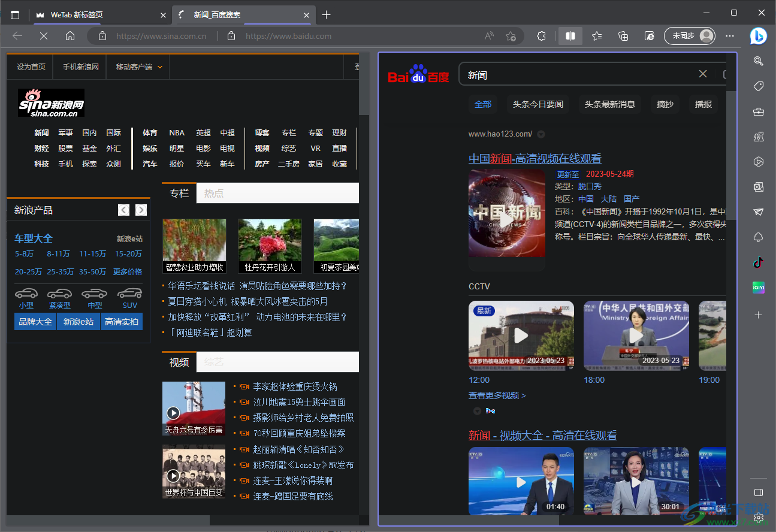Screen dimensions: 776x532
Task: Open the Extensions puzzle icon
Action: pos(541,36)
